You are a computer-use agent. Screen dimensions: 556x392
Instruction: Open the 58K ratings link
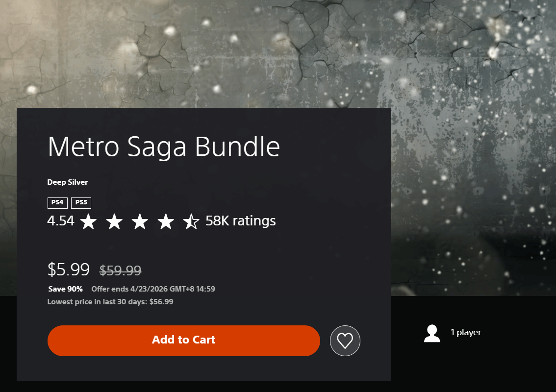coord(240,221)
